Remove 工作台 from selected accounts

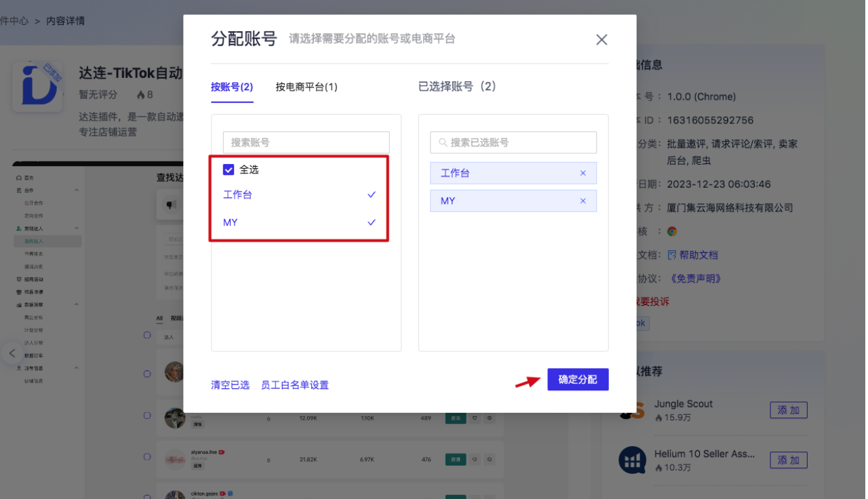[583, 174]
